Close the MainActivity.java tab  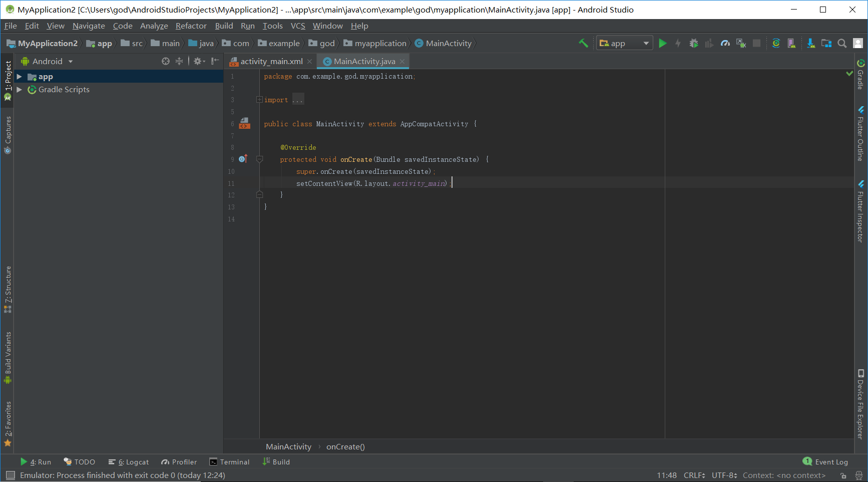[x=402, y=61]
